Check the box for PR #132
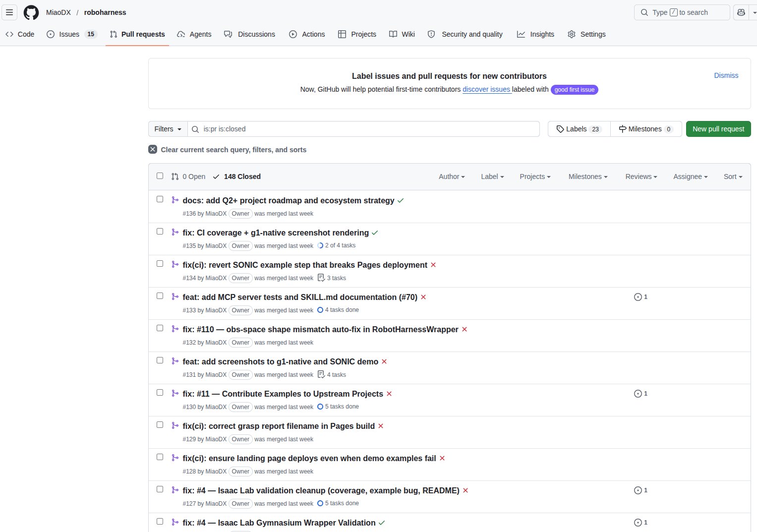 click(x=160, y=328)
